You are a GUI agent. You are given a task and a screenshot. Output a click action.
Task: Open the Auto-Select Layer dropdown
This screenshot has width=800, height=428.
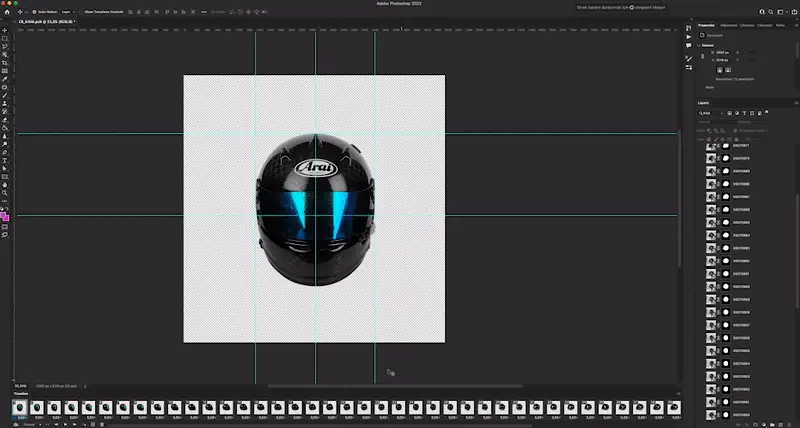click(68, 12)
